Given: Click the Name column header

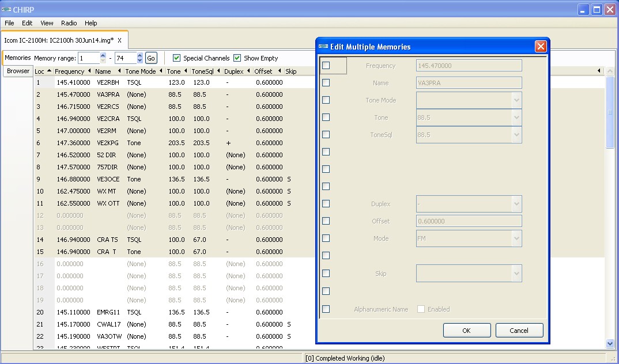Looking at the screenshot, I should 108,71.
